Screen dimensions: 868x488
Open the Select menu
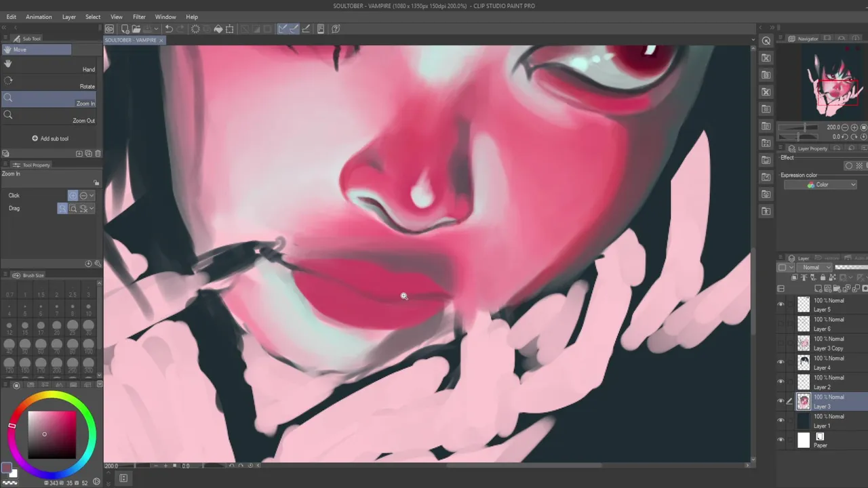tap(93, 17)
